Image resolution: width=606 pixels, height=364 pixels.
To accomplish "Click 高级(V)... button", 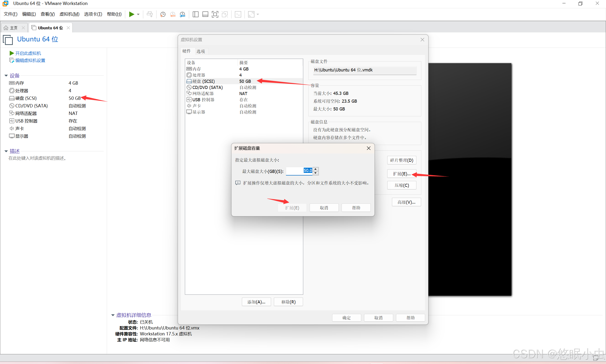I will click(x=406, y=202).
